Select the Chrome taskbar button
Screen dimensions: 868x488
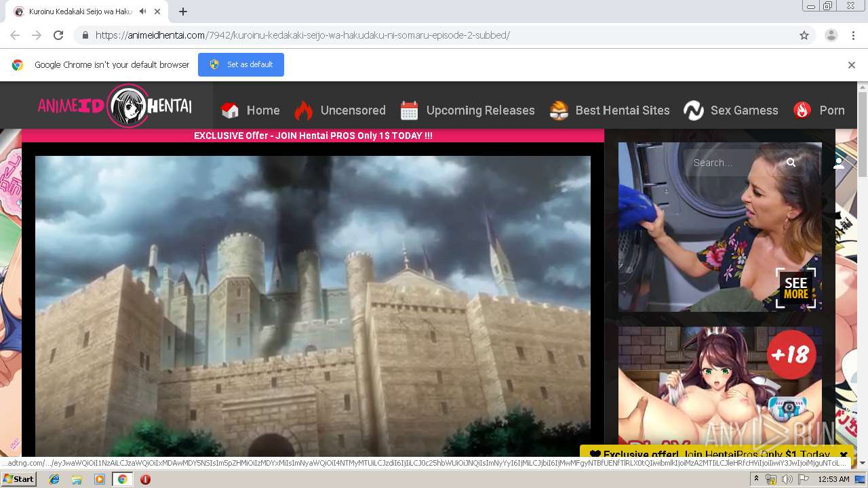tap(123, 479)
